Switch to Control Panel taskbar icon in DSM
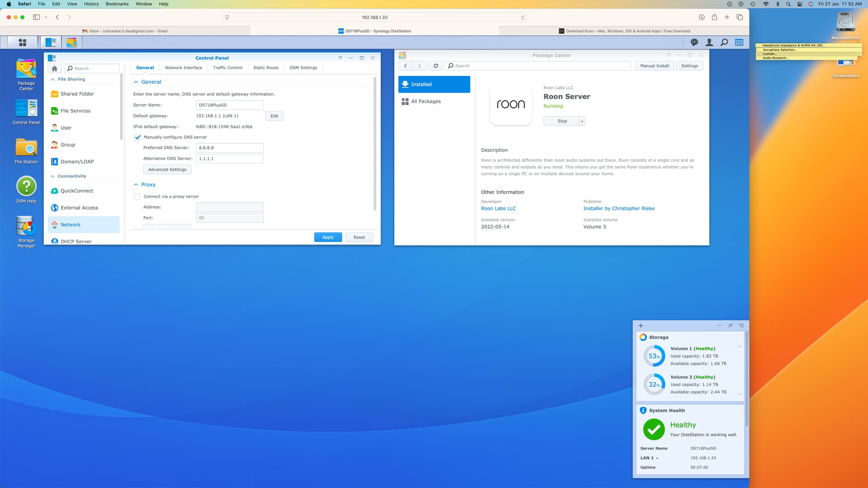 (x=51, y=42)
